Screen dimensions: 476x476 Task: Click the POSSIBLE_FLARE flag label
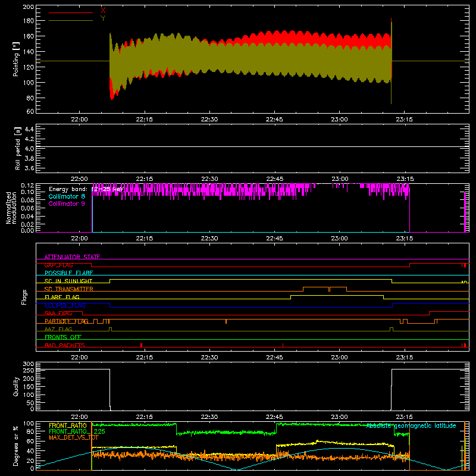[68, 273]
